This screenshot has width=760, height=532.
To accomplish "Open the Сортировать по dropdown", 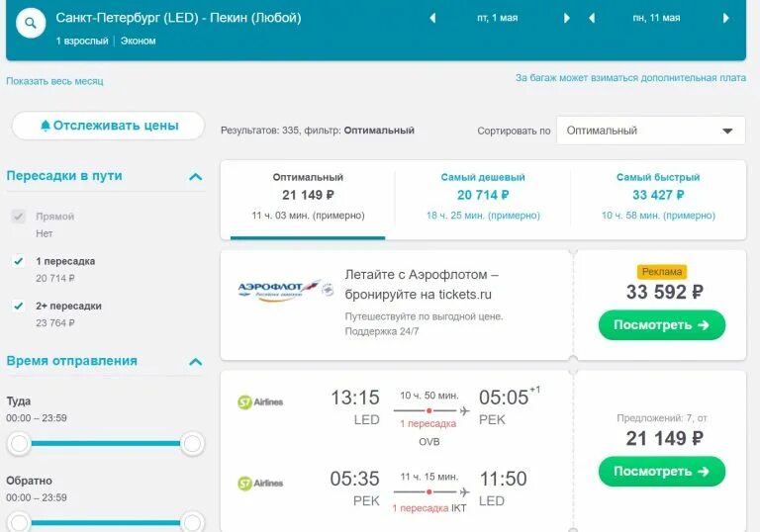I will (x=650, y=131).
